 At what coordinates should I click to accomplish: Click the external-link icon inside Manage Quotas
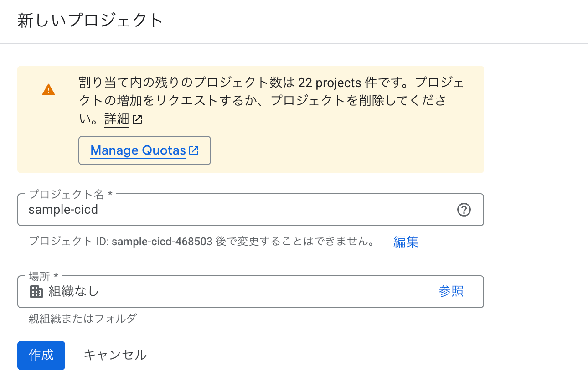coord(194,150)
